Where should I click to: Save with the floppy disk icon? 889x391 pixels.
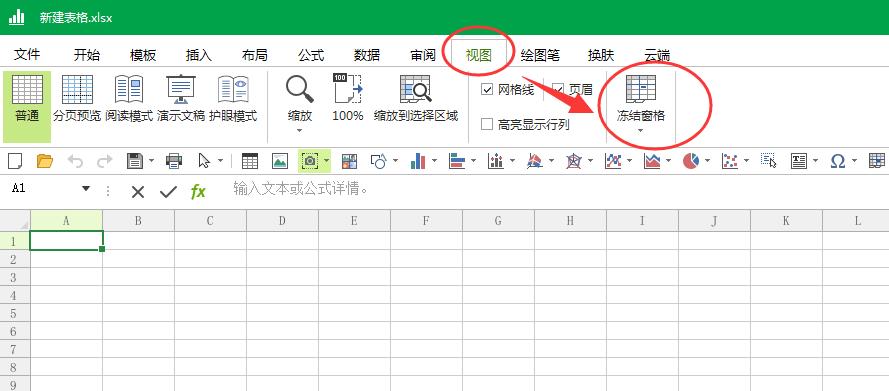pos(134,162)
